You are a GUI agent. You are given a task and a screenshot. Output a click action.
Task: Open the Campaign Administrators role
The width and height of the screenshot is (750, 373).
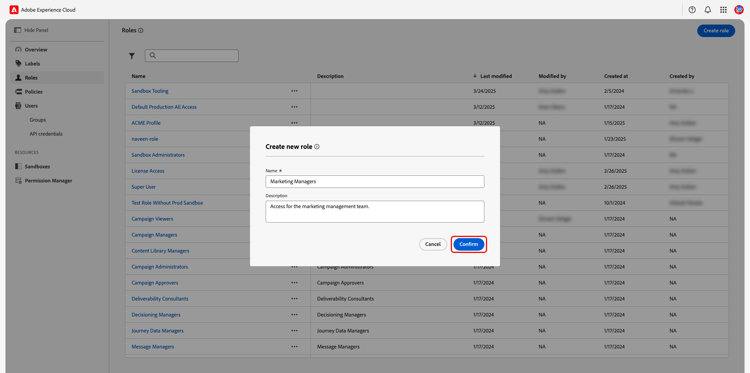click(x=160, y=267)
